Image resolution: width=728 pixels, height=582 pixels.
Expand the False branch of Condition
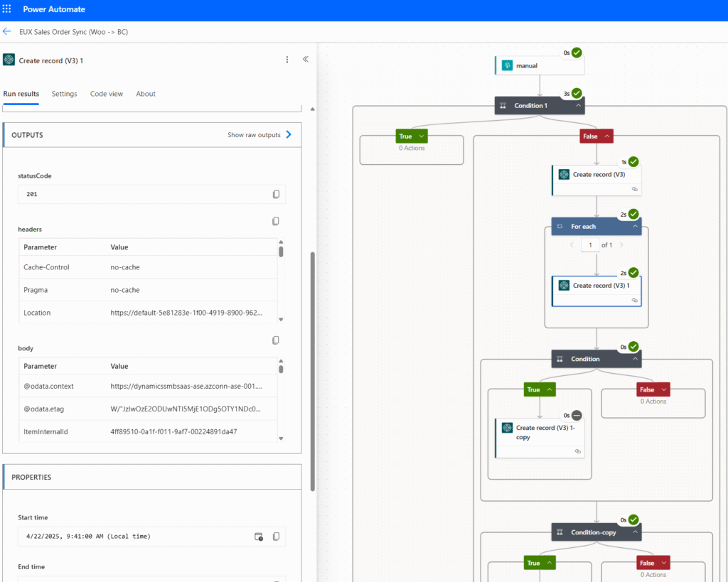pyautogui.click(x=664, y=389)
